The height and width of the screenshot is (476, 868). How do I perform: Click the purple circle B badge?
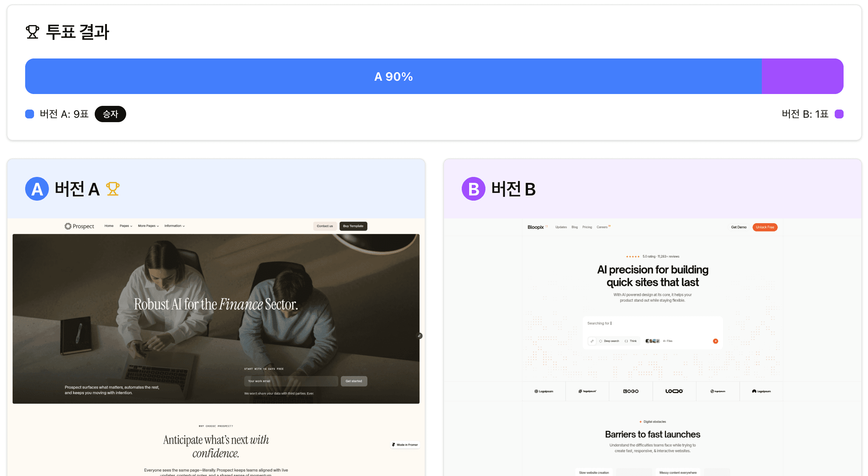click(473, 189)
